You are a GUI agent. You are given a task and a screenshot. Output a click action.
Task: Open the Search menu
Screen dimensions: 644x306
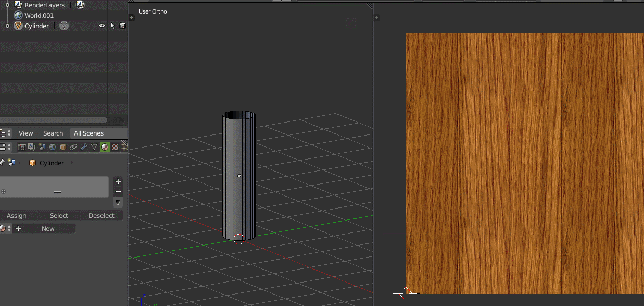pyautogui.click(x=53, y=133)
